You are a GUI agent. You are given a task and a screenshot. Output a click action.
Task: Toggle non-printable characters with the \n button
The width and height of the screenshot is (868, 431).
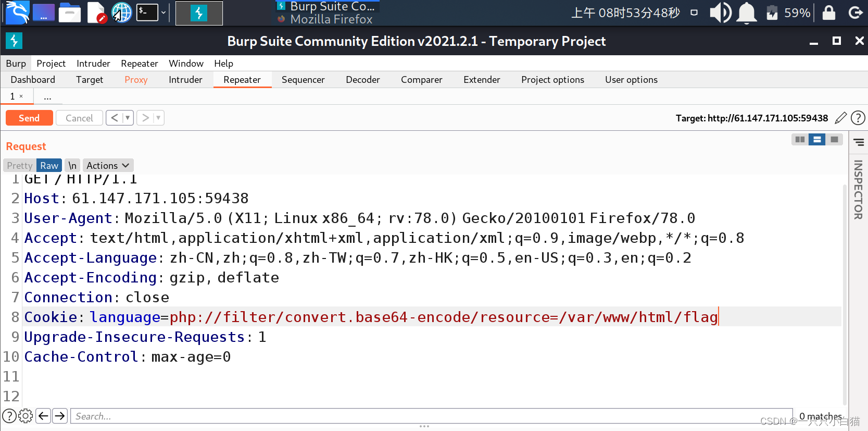(72, 166)
